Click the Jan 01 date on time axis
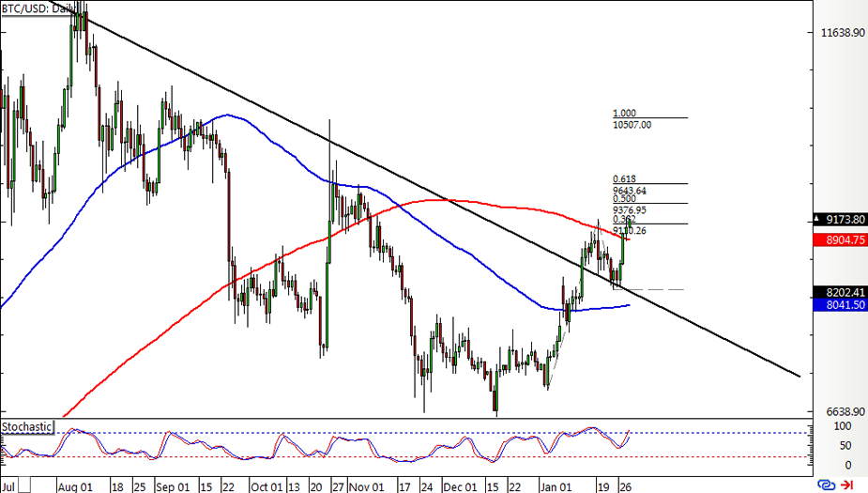 click(555, 487)
